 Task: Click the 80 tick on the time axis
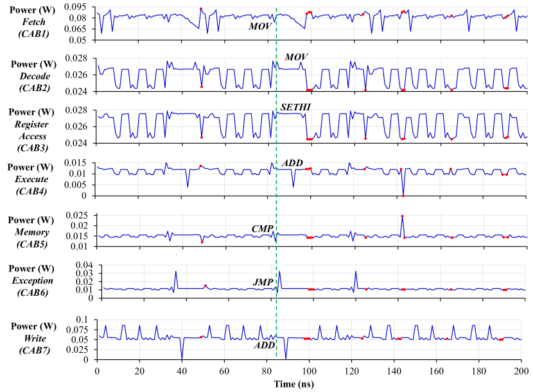[267, 371]
